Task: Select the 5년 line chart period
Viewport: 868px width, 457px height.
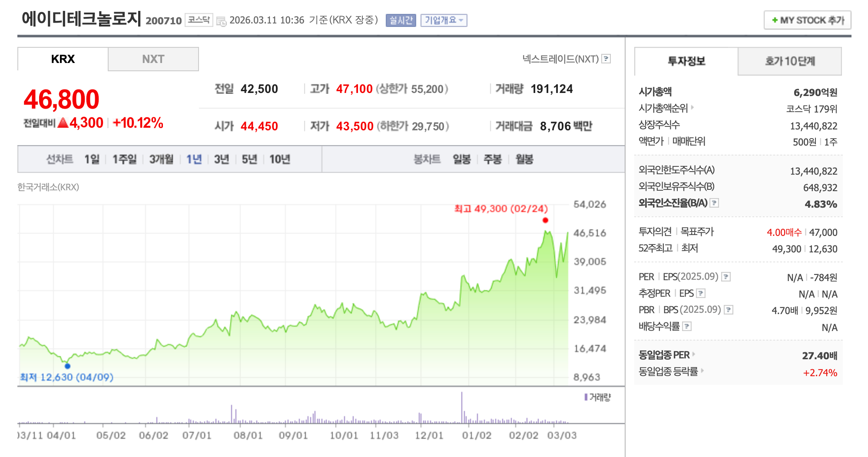Action: point(249,159)
